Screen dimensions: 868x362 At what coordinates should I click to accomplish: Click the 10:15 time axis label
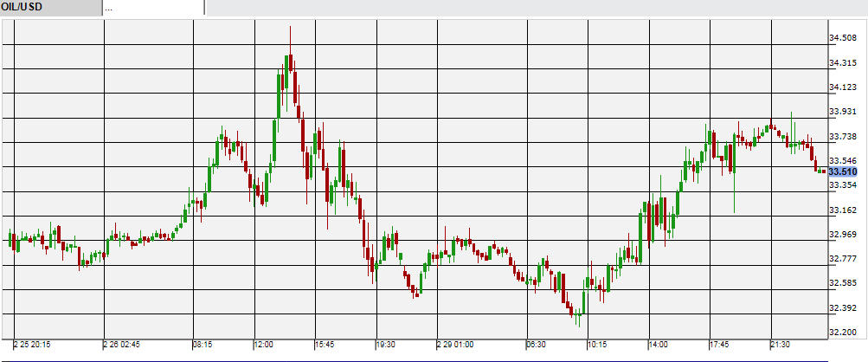pos(598,344)
